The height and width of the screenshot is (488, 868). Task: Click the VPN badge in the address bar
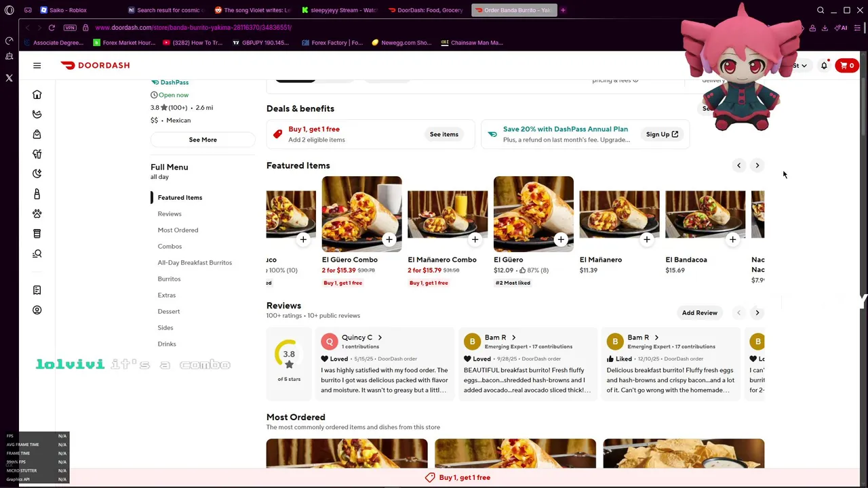coord(70,28)
